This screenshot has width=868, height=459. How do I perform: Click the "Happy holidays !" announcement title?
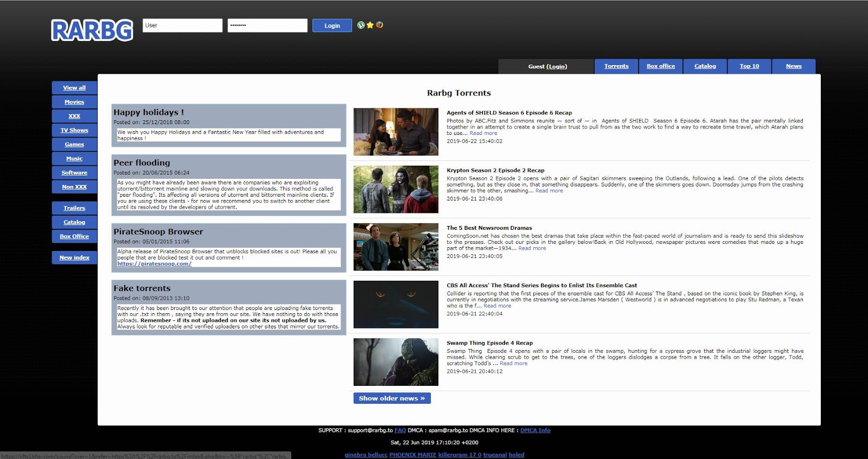pos(149,112)
